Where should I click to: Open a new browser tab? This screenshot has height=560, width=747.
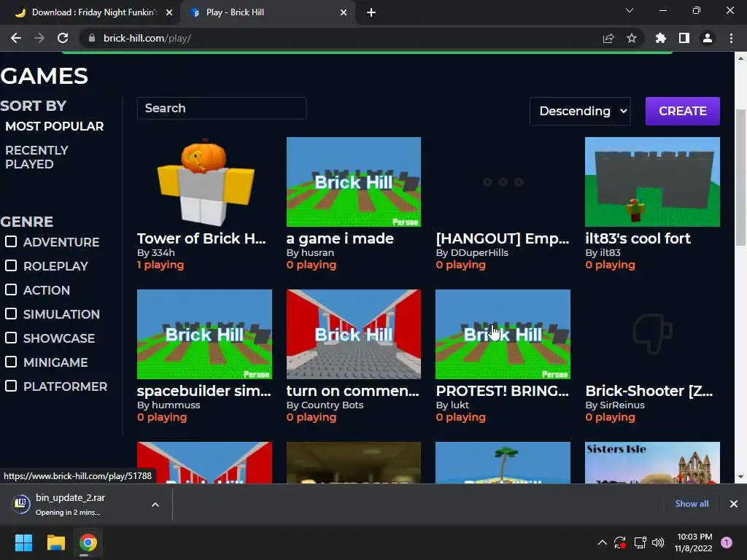tap(371, 12)
